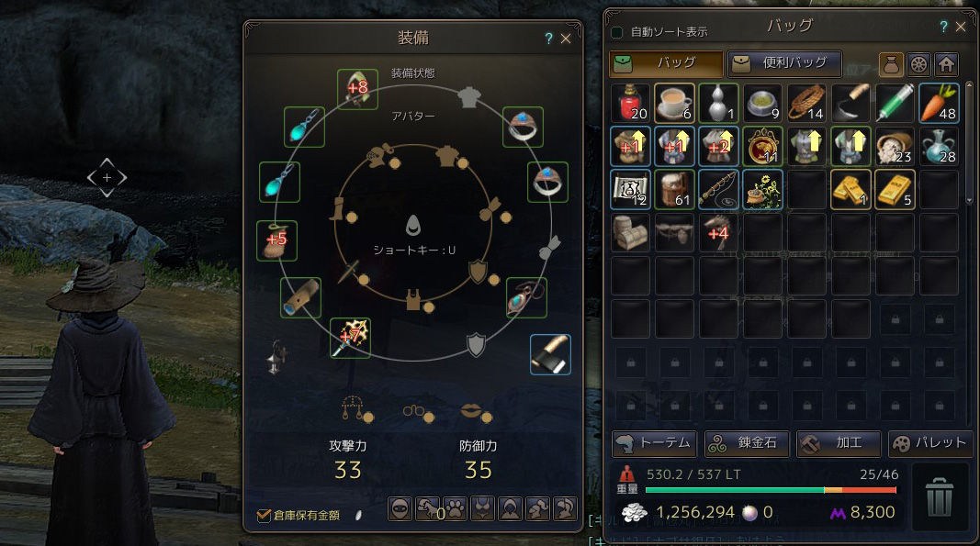Open the home storage icon in bag

[946, 64]
